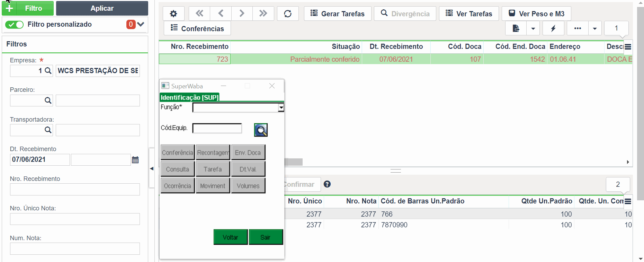Click the green Sair button
This screenshot has height=262, width=644.
click(266, 237)
